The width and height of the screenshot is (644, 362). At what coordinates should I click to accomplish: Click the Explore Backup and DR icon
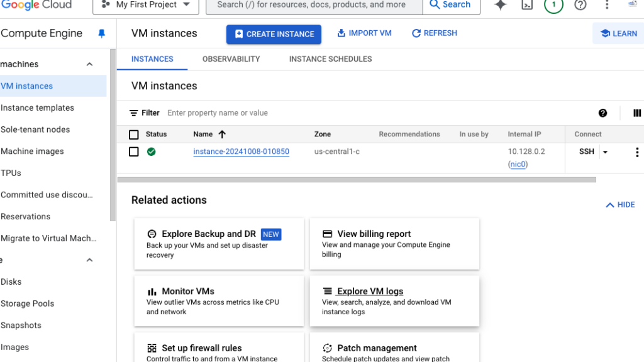pos(152,234)
